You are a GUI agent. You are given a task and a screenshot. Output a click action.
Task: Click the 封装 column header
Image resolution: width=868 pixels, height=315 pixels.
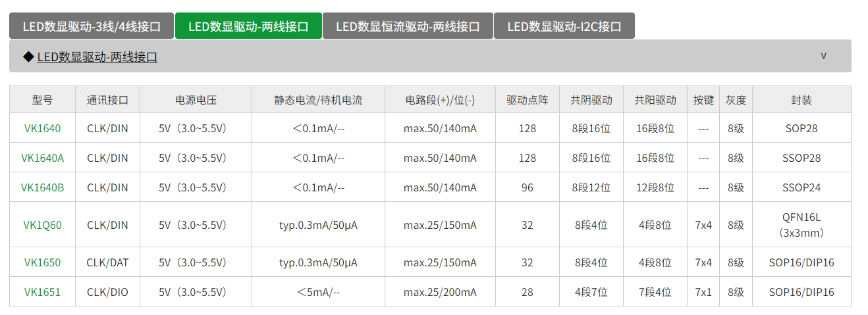tap(801, 100)
